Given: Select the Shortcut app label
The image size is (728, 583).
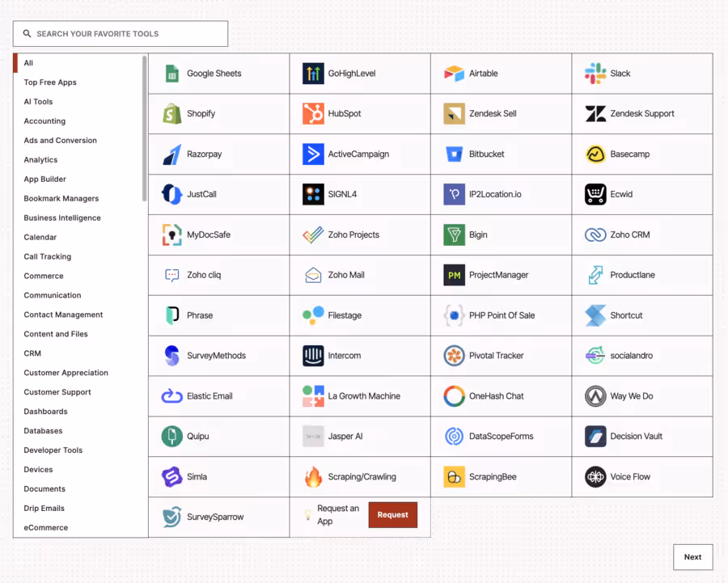Looking at the screenshot, I should (x=626, y=315).
